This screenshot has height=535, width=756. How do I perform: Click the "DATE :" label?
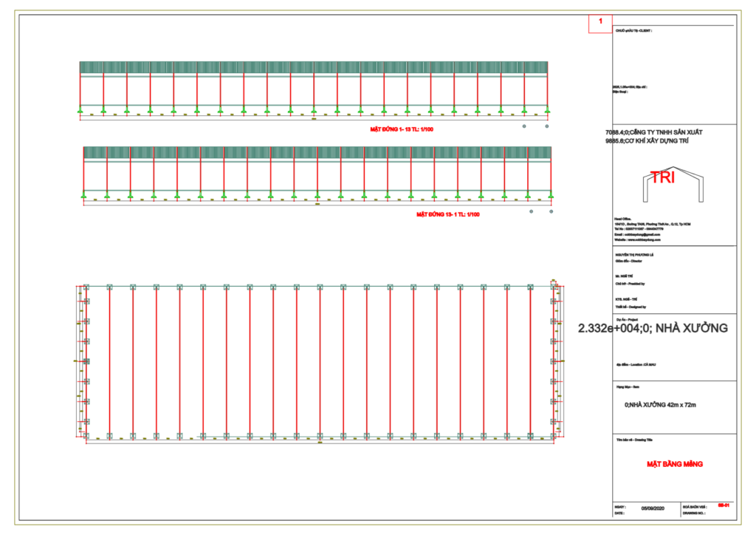coord(620,514)
